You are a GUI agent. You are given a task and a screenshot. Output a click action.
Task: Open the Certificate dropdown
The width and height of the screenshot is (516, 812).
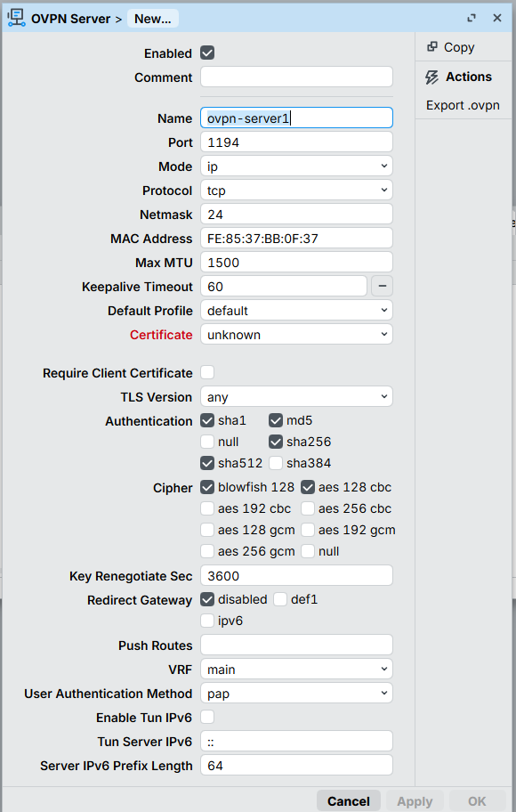point(296,335)
